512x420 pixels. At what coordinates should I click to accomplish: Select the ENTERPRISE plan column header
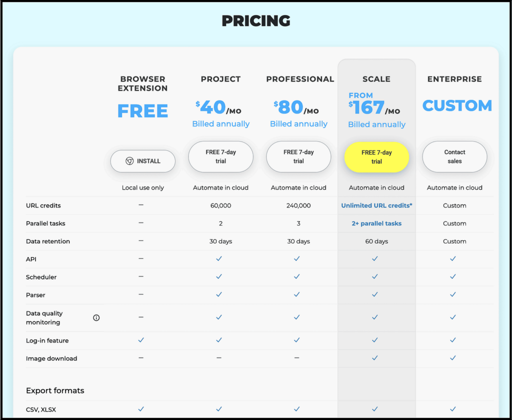pyautogui.click(x=454, y=79)
